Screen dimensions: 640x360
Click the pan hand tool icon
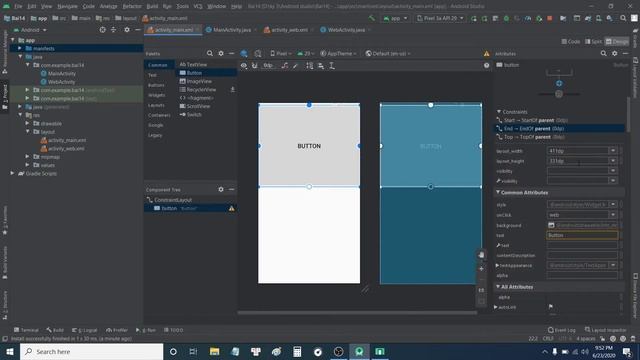pos(482,255)
